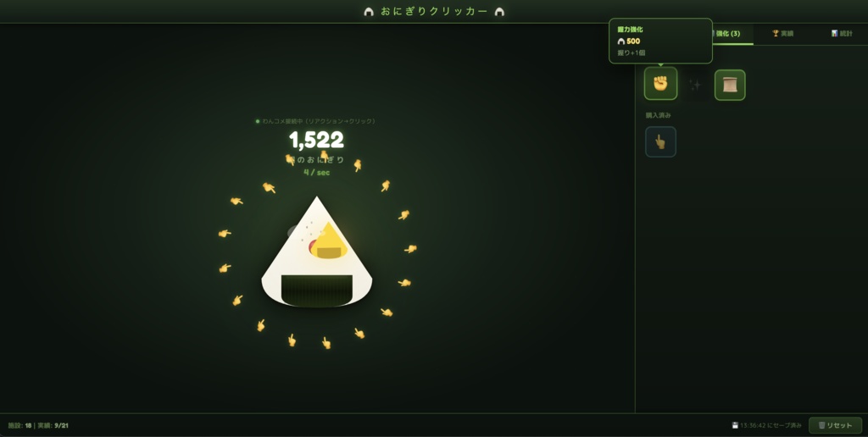868x437 pixels.
Task: Click the 施設: 18 status text
Action: 20,425
